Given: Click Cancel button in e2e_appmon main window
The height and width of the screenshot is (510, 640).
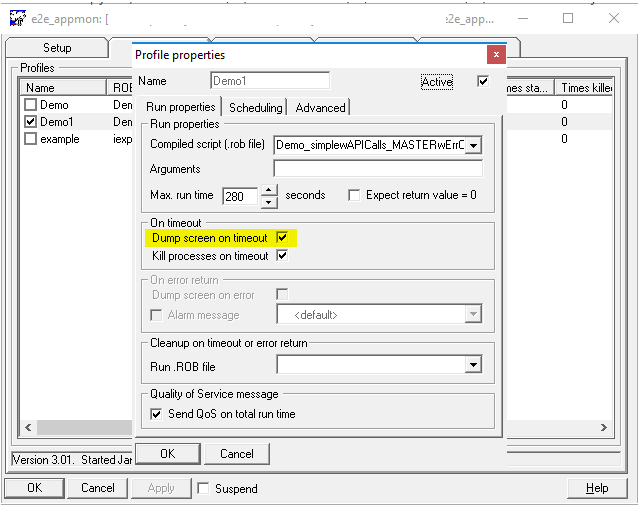Looking at the screenshot, I should [x=98, y=488].
